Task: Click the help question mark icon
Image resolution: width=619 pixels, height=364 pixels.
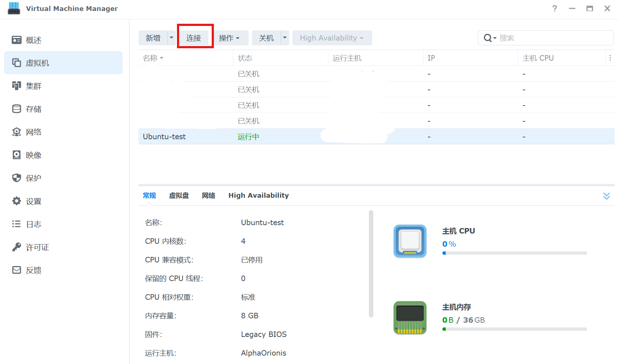Action: tap(554, 8)
